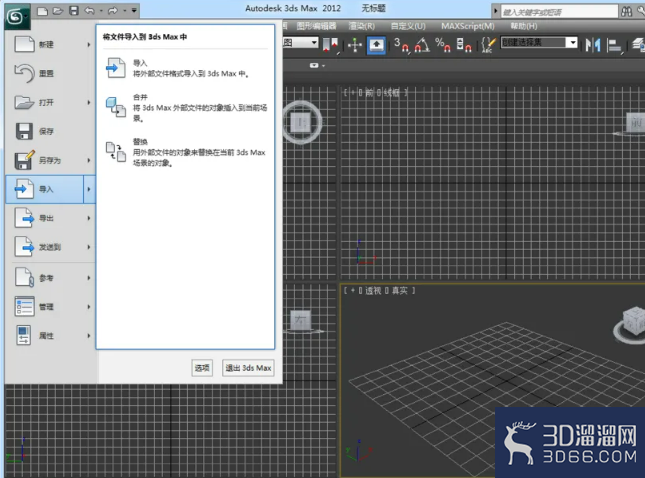Click the Save floppy icon in quick access toolbar
This screenshot has height=478, width=645.
tap(74, 11)
